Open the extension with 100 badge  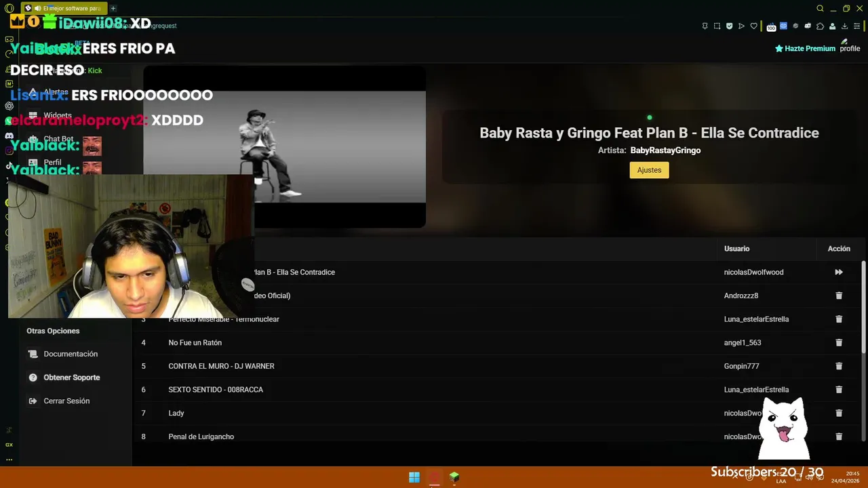(x=771, y=27)
